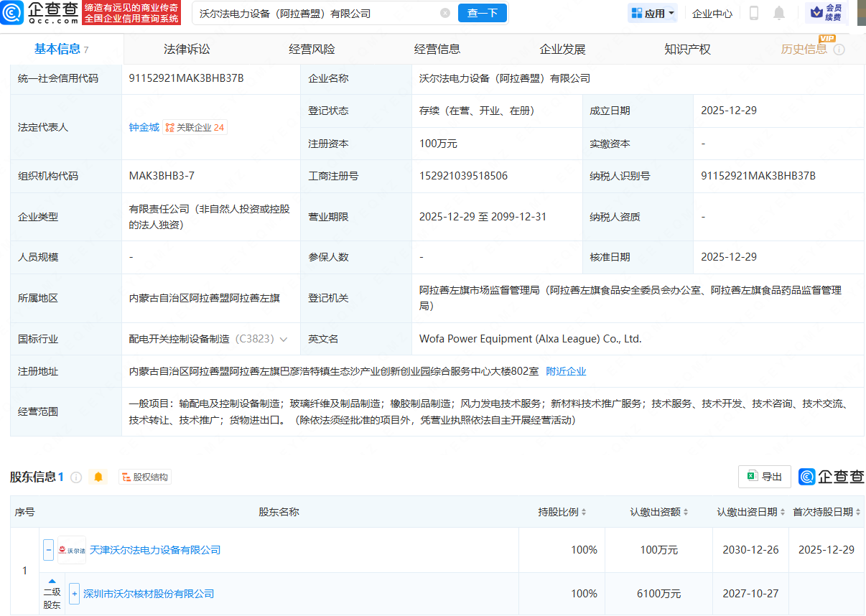Open the 股权结构 equity structure view
Viewport: 866px width, 616px height.
tap(145, 477)
